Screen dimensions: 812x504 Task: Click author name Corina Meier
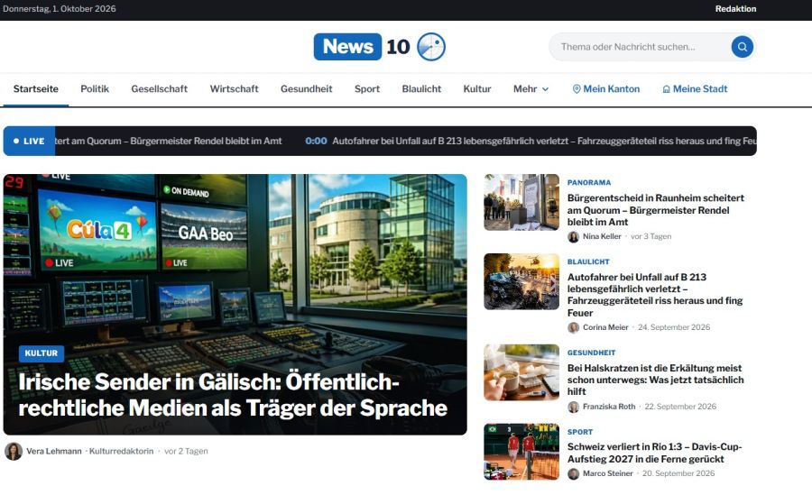tap(605, 327)
